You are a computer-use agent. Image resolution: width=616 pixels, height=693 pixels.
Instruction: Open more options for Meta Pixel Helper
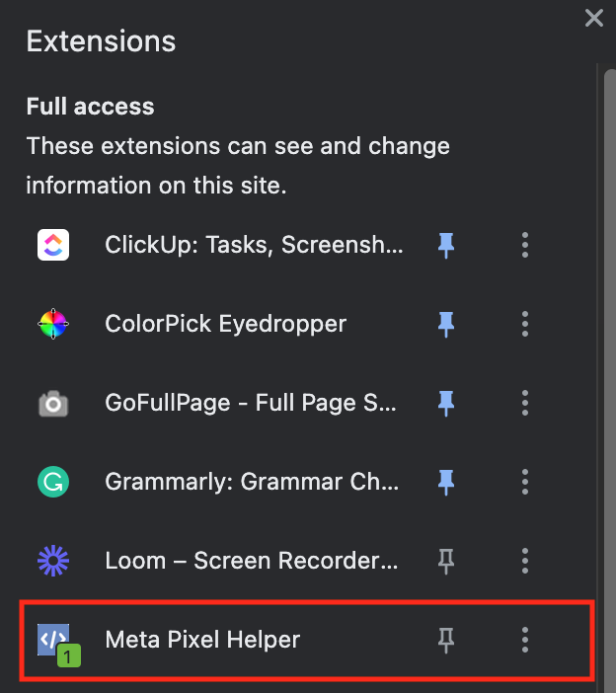coord(525,640)
